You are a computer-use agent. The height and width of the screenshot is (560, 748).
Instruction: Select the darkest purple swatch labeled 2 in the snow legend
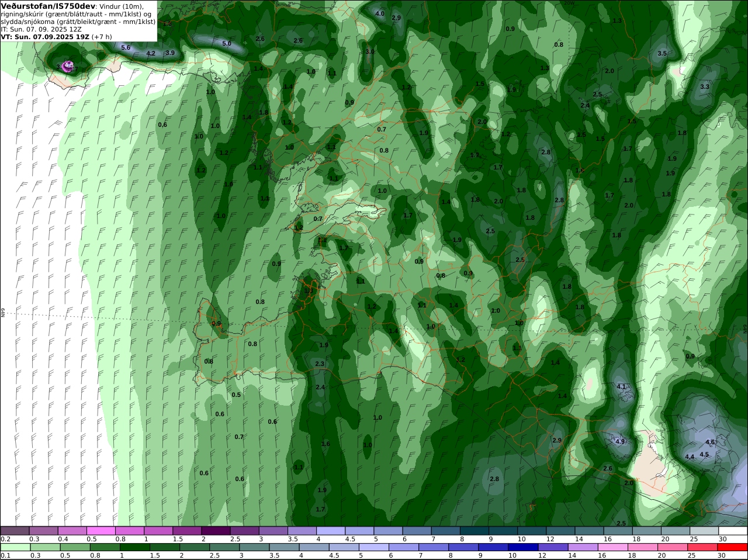click(216, 531)
